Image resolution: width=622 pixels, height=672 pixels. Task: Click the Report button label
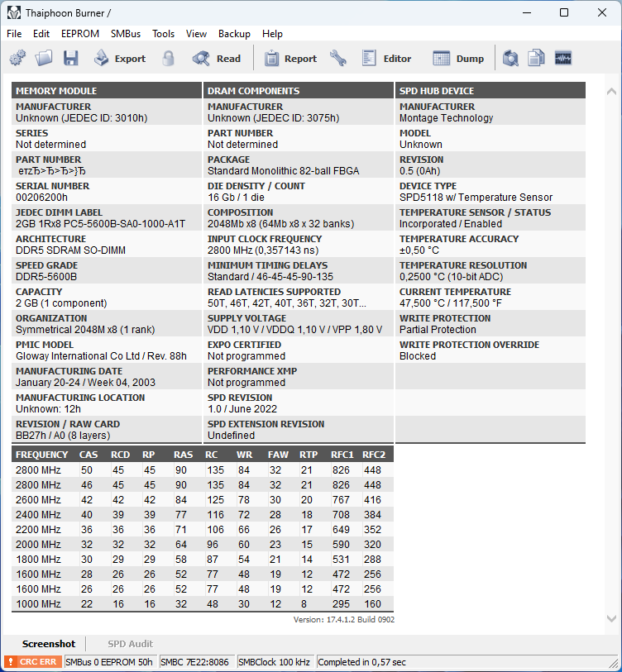click(301, 59)
